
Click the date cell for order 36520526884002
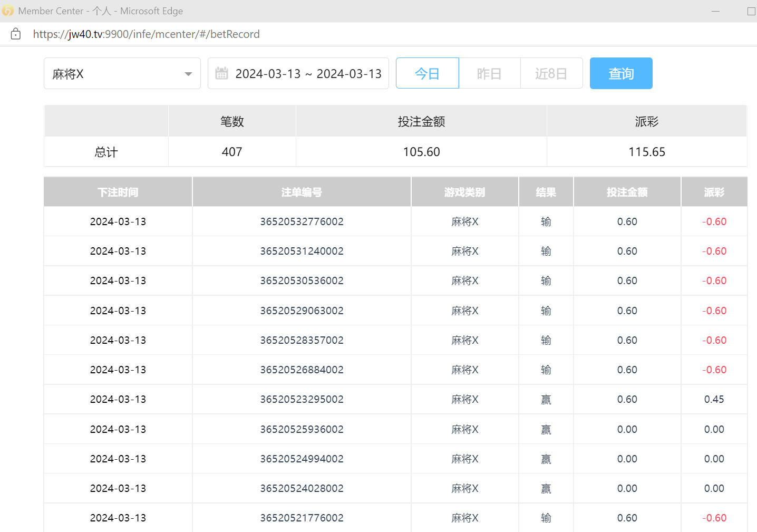(x=118, y=370)
